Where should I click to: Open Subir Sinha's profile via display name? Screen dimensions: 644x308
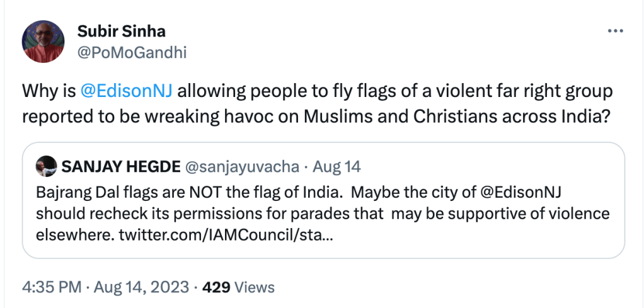coord(121,31)
